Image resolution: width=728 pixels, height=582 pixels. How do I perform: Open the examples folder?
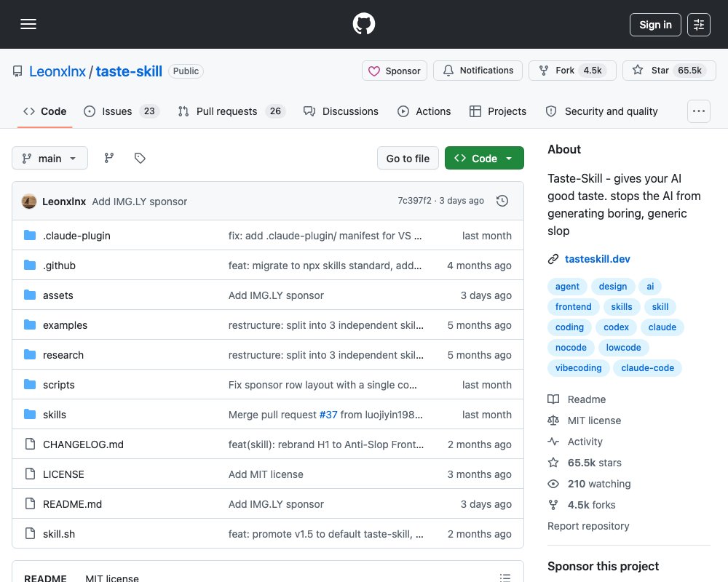coord(65,325)
